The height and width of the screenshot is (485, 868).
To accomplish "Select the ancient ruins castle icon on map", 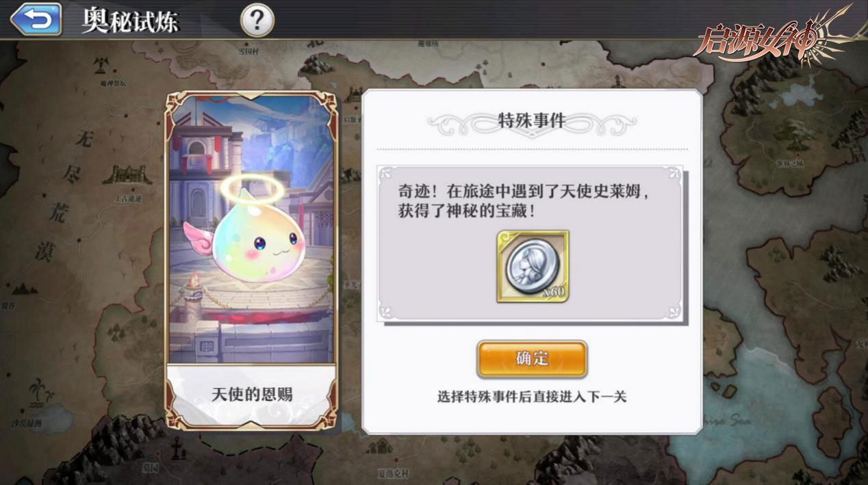I will (127, 174).
